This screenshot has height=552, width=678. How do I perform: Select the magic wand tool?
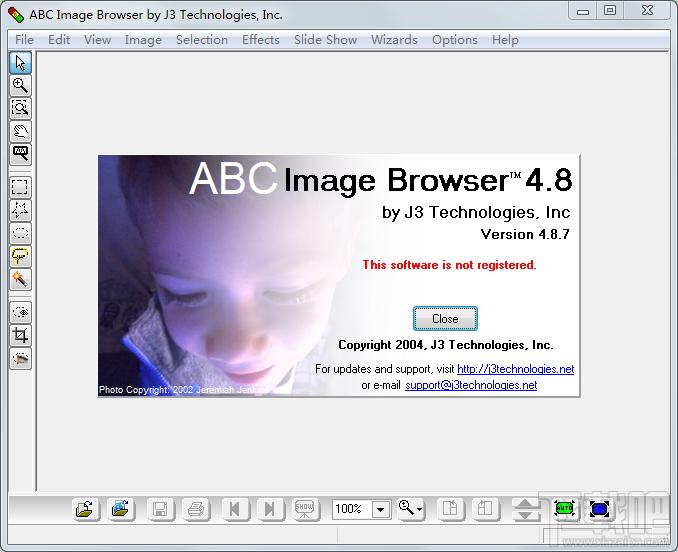click(x=20, y=279)
